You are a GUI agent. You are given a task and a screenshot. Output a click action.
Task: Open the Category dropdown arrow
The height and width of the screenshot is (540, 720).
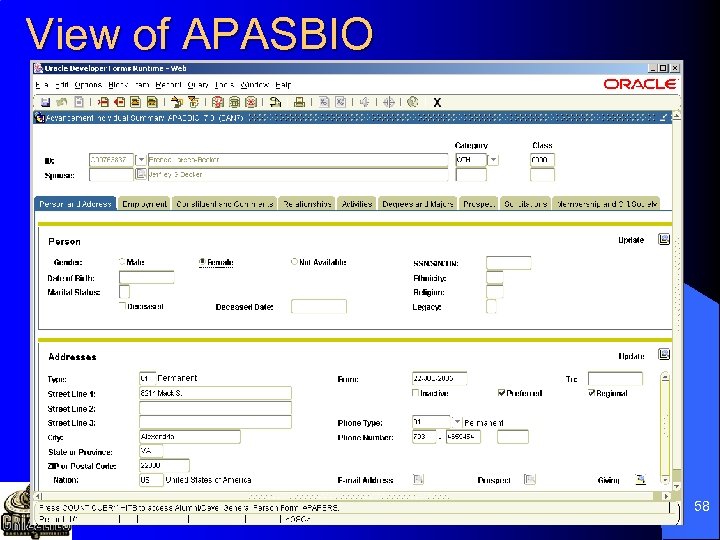coord(493,159)
